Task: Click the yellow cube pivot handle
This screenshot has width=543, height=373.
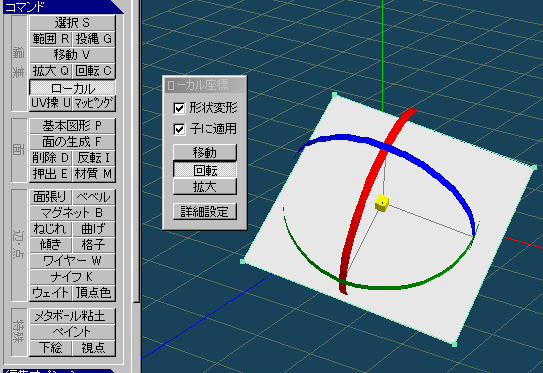Action: coord(382,203)
